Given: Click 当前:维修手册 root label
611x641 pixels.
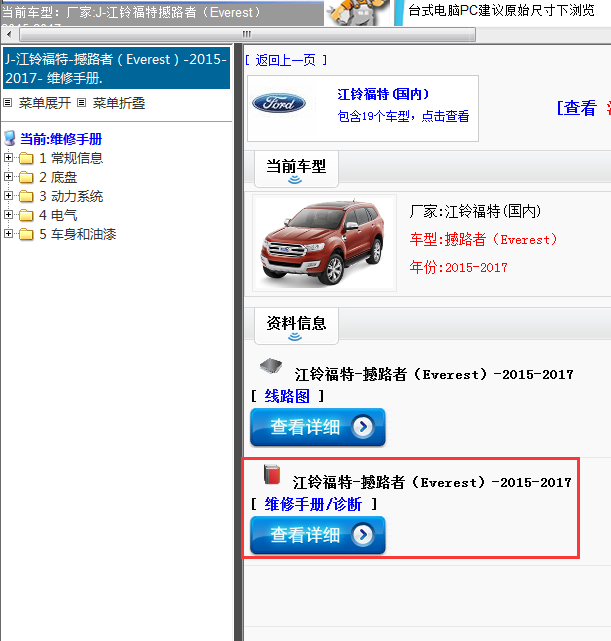Looking at the screenshot, I should click(61, 139).
